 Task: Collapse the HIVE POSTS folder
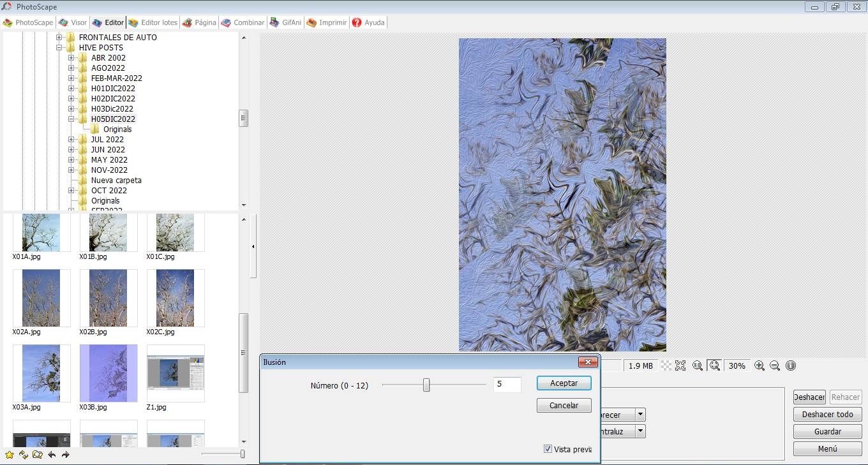(x=59, y=47)
